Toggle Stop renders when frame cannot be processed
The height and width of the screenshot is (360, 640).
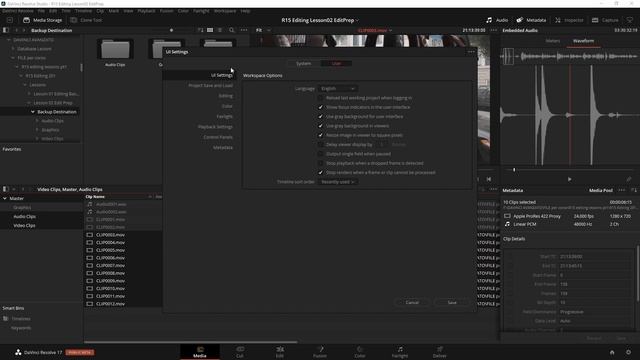[x=320, y=173]
